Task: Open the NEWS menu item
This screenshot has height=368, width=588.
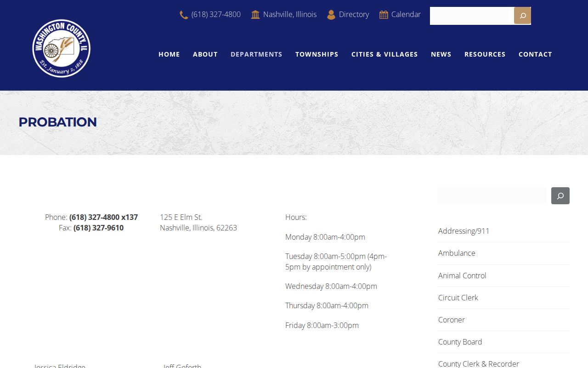Action: pos(441,54)
